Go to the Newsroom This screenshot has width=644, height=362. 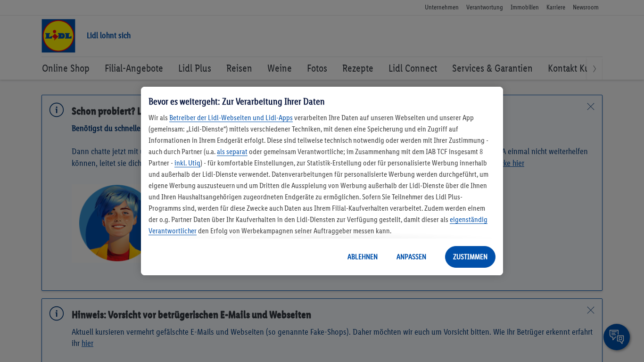tap(586, 8)
